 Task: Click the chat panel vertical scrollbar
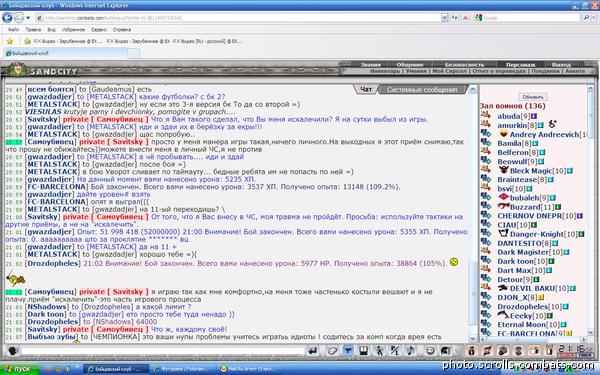473,214
